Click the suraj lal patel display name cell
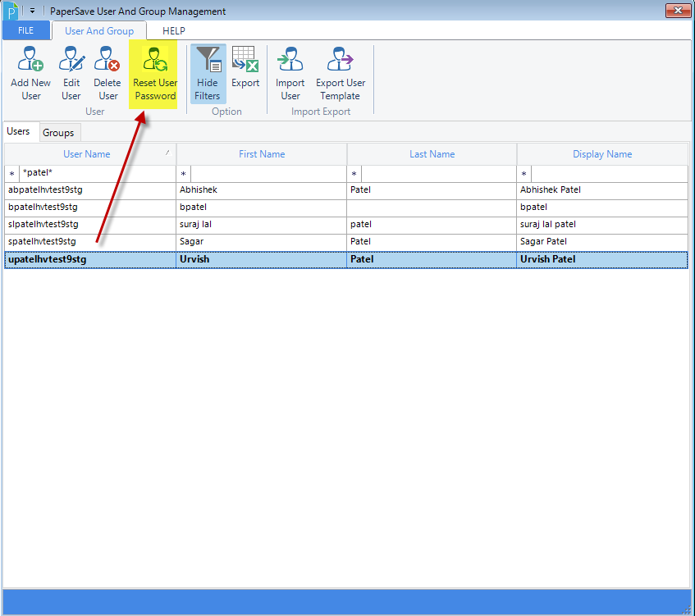Viewport: 695px width, 616px height. 602,225
